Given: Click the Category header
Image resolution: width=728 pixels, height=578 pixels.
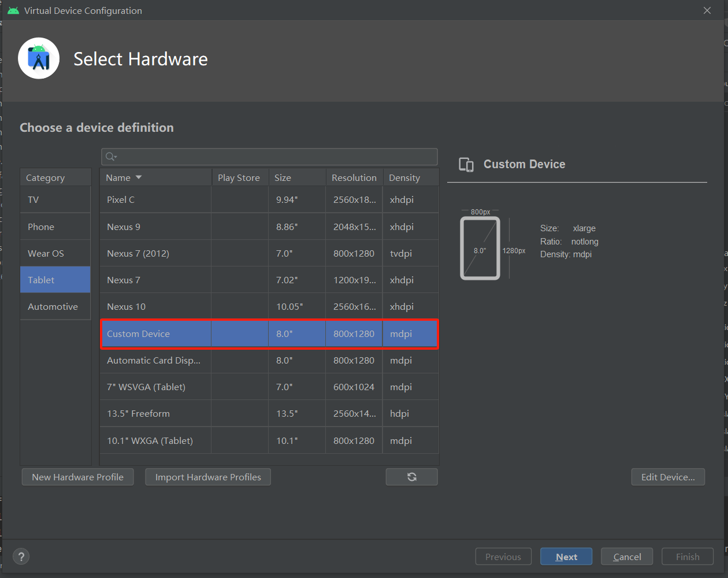Looking at the screenshot, I should (55, 177).
